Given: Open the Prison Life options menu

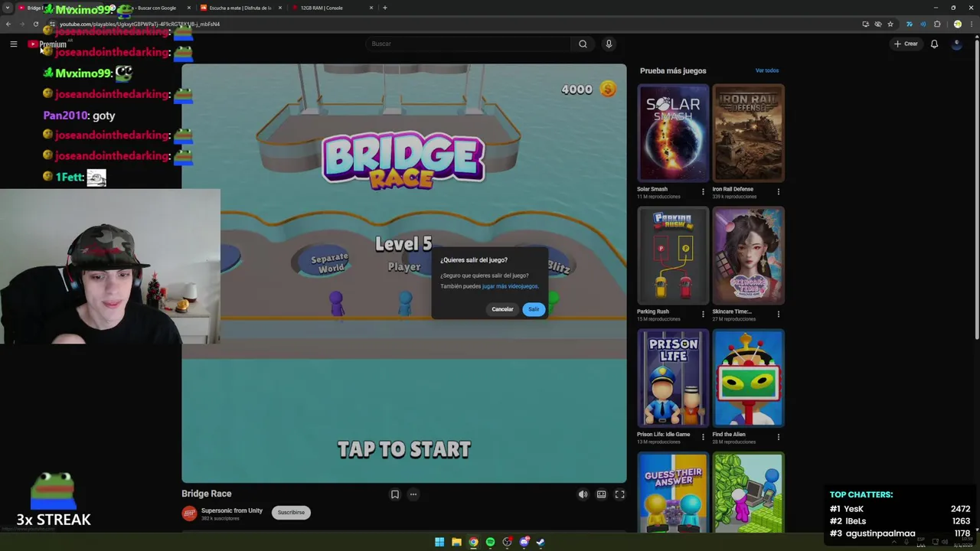Looking at the screenshot, I should (703, 437).
